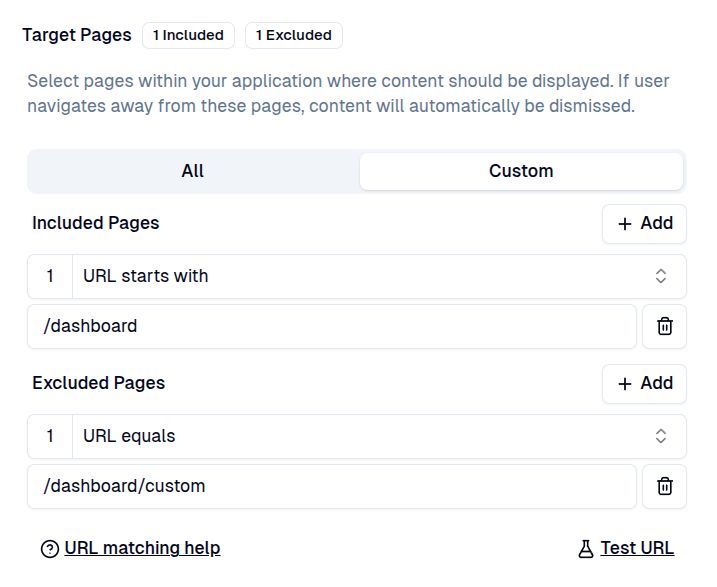Switch to the Custom tab
The width and height of the screenshot is (717, 587).
(x=521, y=171)
